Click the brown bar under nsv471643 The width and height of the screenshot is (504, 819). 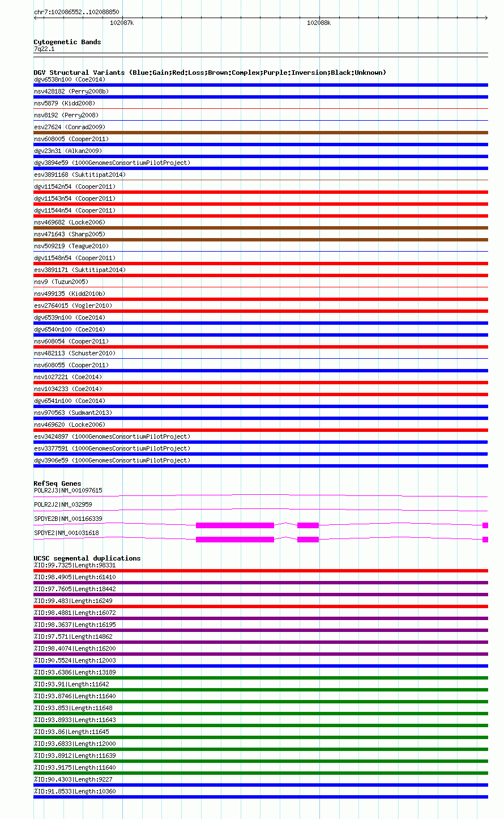click(x=260, y=240)
